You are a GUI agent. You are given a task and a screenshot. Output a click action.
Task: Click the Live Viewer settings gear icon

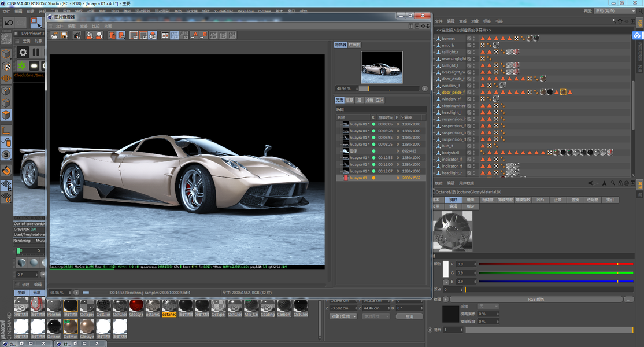[x=23, y=52]
